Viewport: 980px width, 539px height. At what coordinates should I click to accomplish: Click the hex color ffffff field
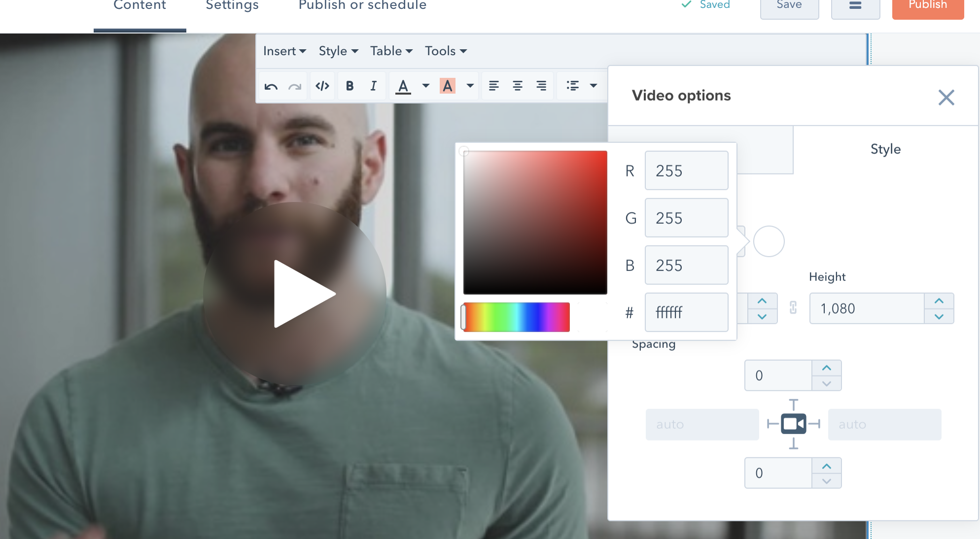click(686, 313)
